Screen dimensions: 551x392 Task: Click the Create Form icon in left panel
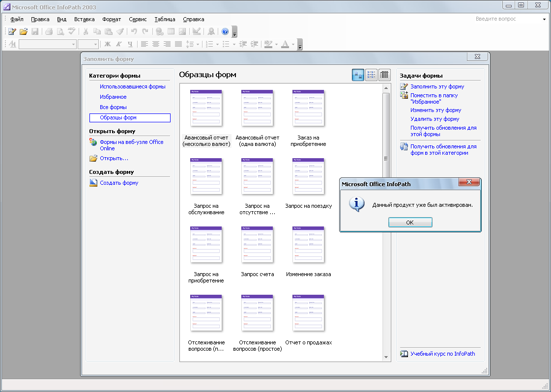[93, 183]
